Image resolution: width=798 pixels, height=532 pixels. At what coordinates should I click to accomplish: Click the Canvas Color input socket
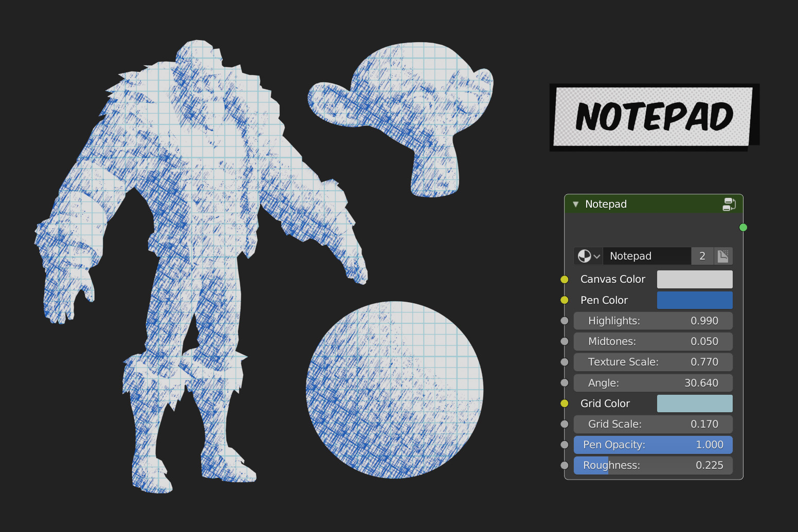[x=565, y=279]
